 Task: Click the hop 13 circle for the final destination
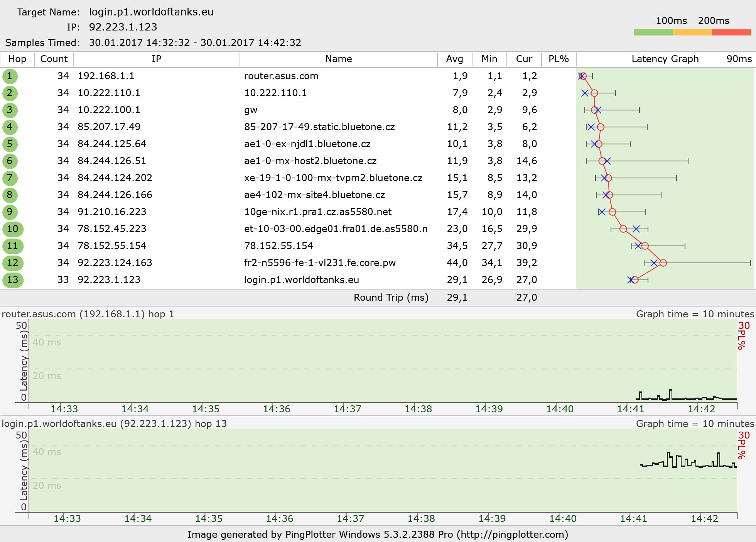pos(13,280)
